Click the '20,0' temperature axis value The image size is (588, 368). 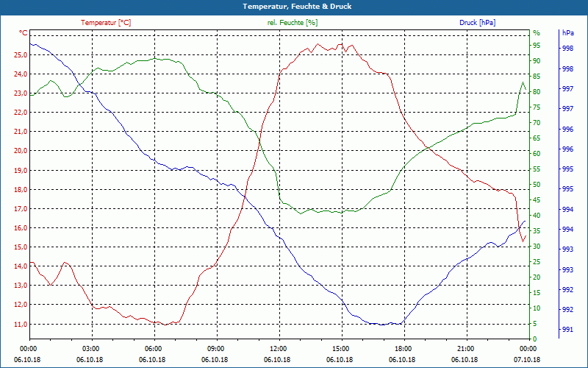tap(21, 151)
